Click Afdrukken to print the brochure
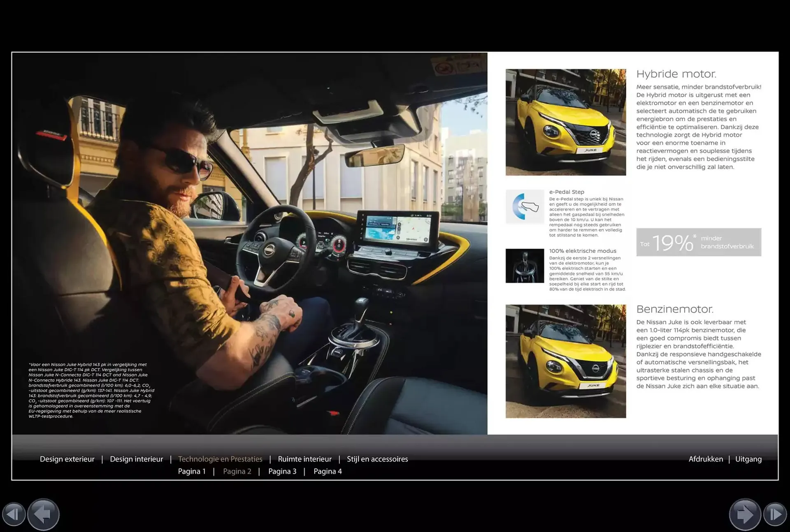This screenshot has height=532, width=790. 706,459
